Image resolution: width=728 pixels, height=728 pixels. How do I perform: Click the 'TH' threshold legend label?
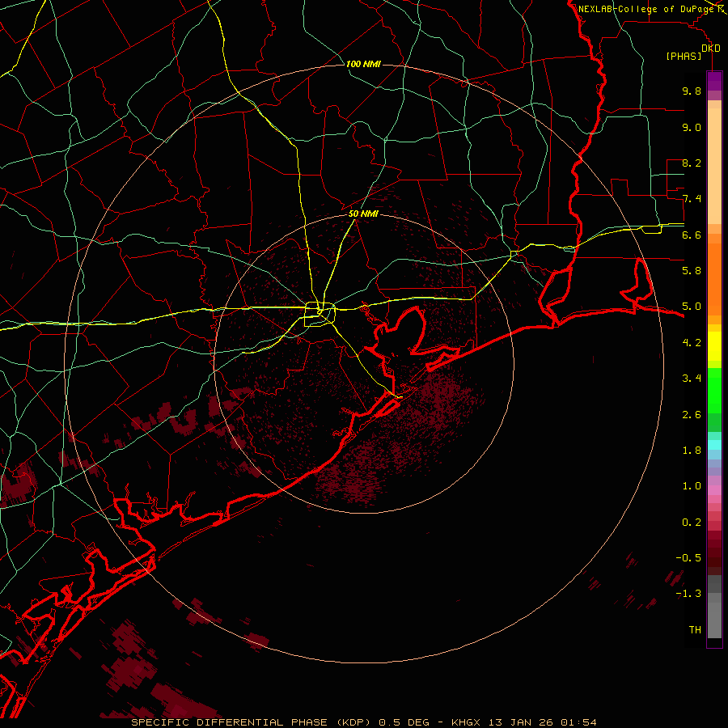695,630
